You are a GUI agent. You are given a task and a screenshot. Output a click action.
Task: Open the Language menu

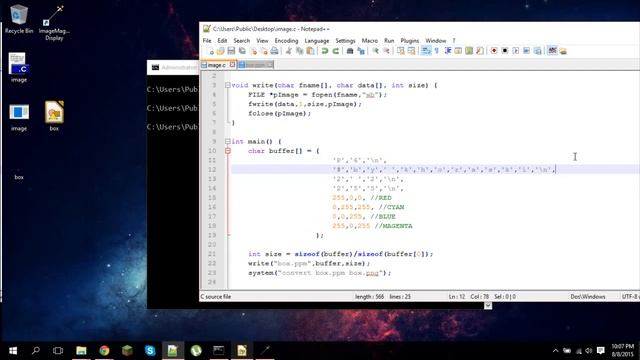317,41
